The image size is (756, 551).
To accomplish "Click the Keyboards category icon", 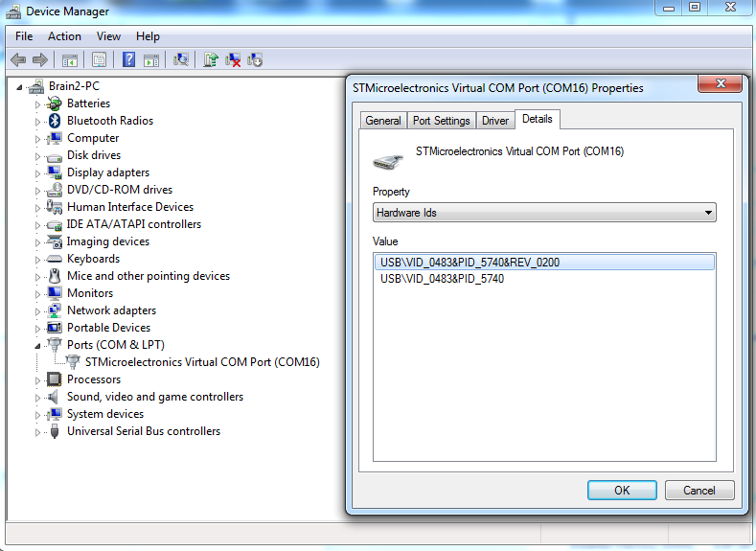I will tap(55, 259).
